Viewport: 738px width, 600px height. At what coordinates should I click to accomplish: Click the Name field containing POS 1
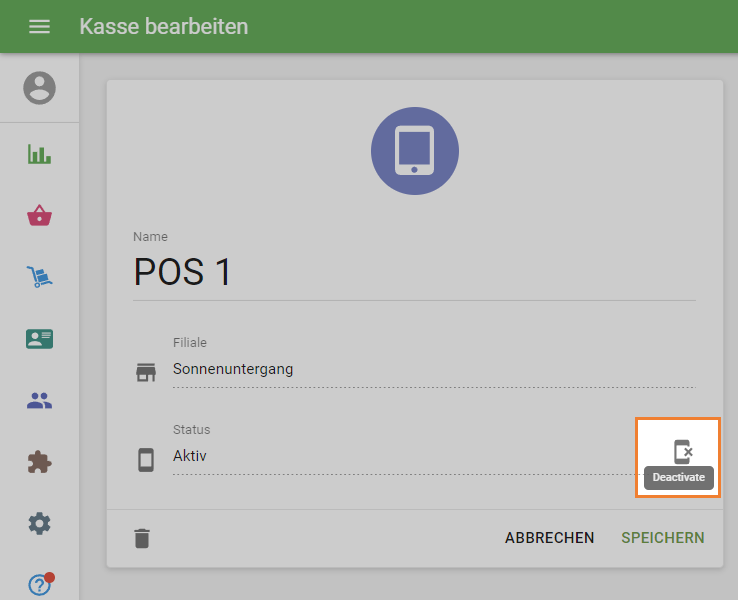click(x=414, y=272)
